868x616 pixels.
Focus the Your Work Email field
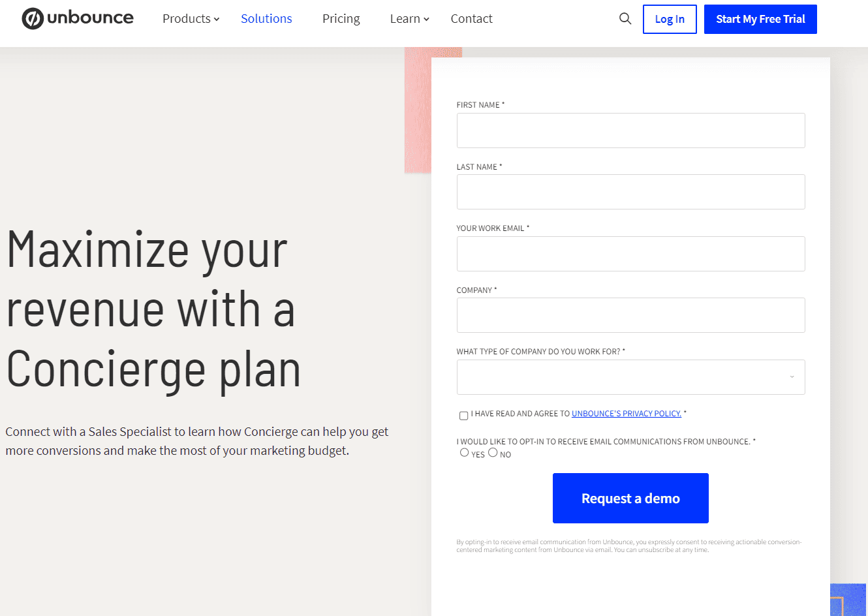click(x=631, y=254)
